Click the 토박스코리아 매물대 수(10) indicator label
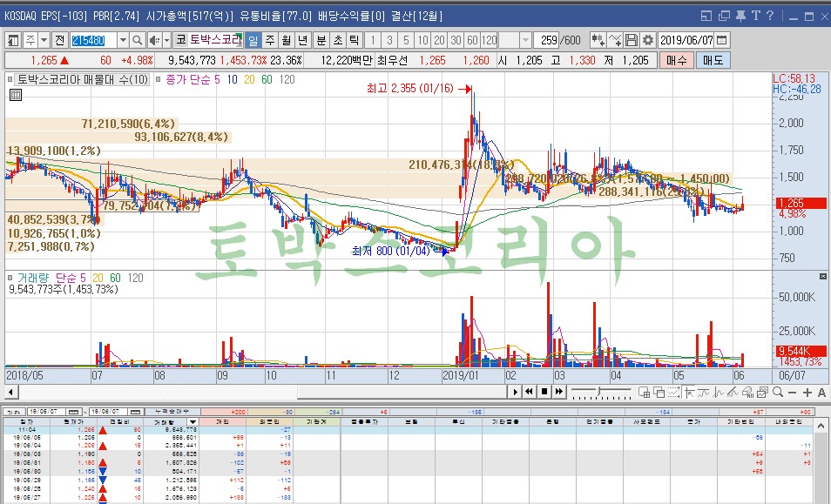This screenshot has width=831, height=504. (x=82, y=80)
